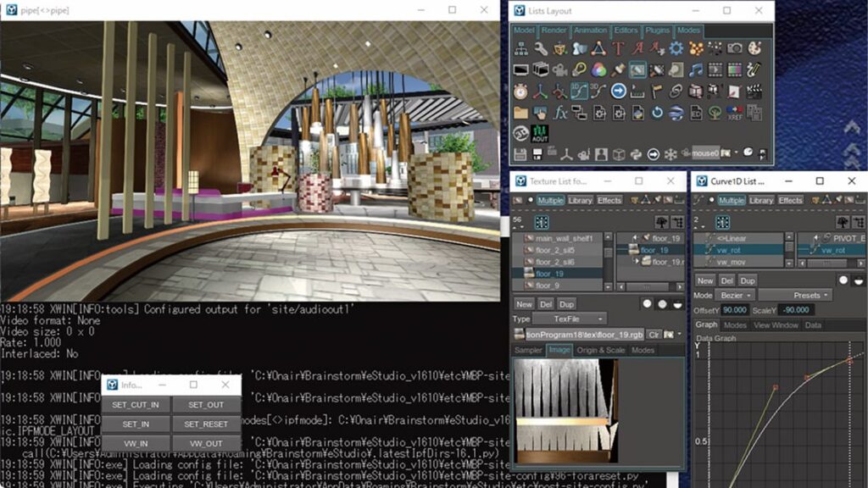The width and height of the screenshot is (868, 488).
Task: Open the Type TexFile dropdown
Action: [x=570, y=319]
